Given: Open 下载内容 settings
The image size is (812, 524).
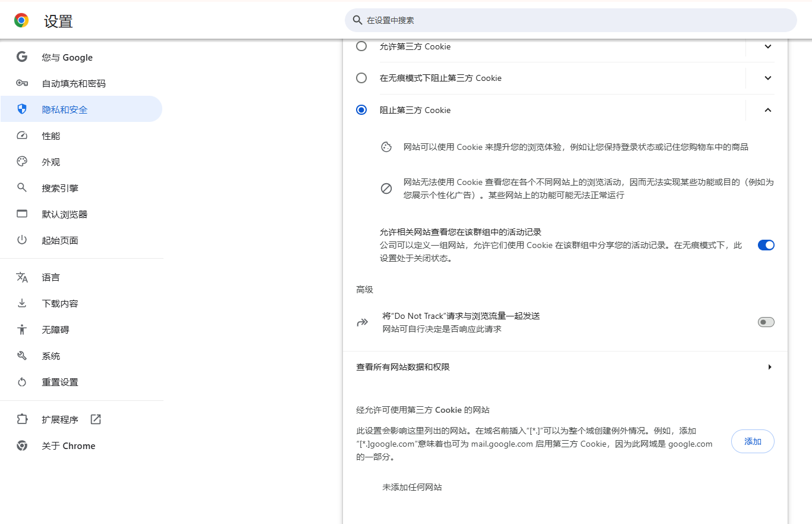Looking at the screenshot, I should [x=81, y=303].
